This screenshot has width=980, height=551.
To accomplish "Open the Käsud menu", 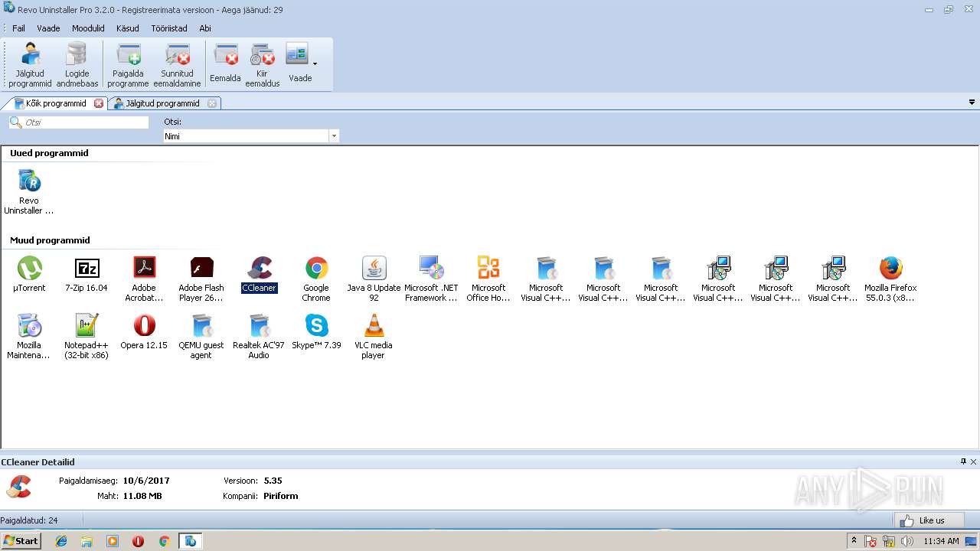I will [127, 28].
